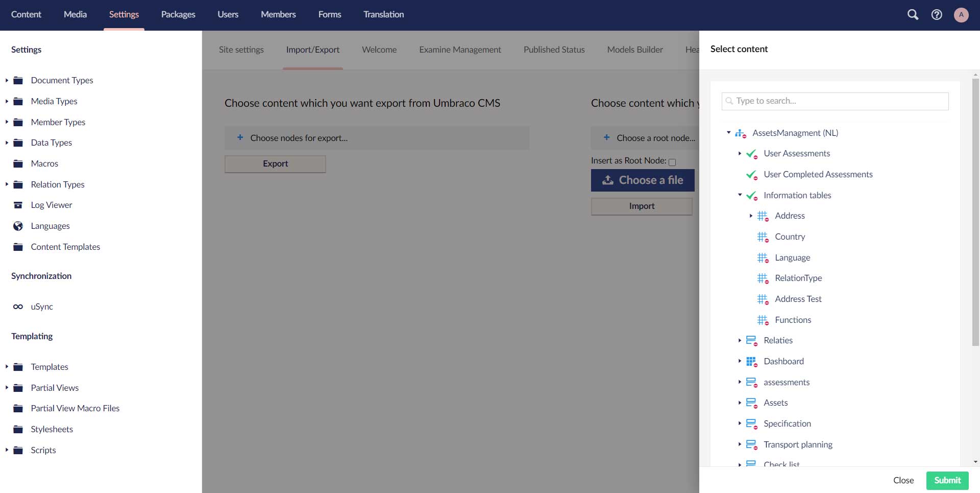Expand the Member Types tree node

click(7, 122)
